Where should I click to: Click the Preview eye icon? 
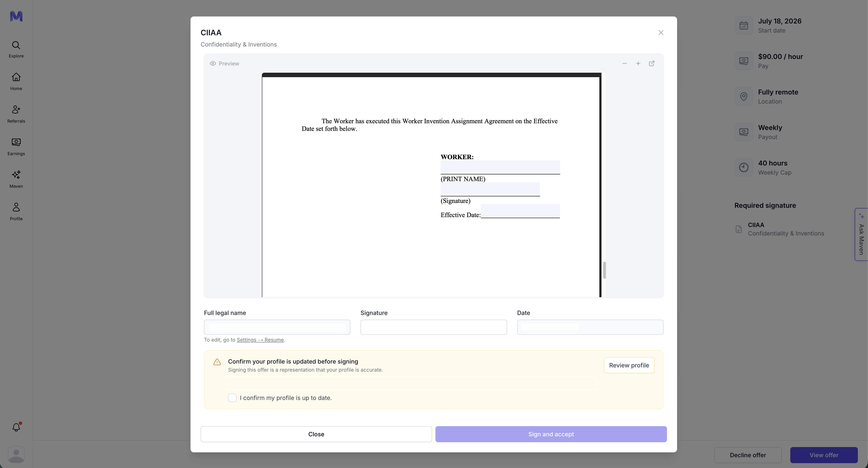(x=213, y=63)
